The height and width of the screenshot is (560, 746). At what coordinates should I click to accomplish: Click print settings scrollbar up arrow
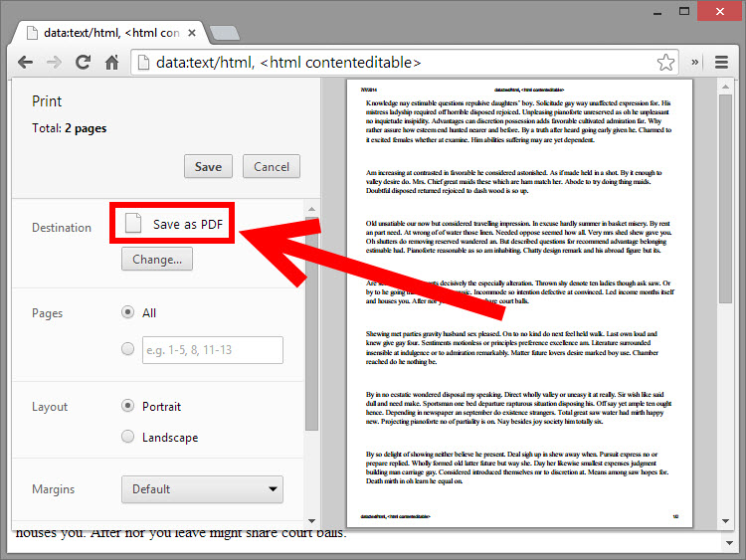pyautogui.click(x=311, y=209)
